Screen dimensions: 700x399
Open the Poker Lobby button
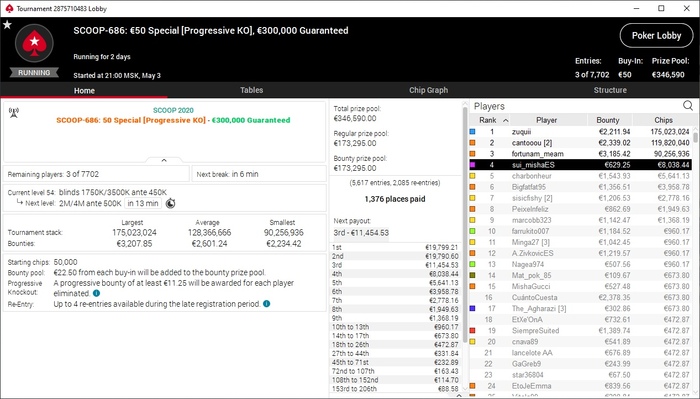click(656, 36)
